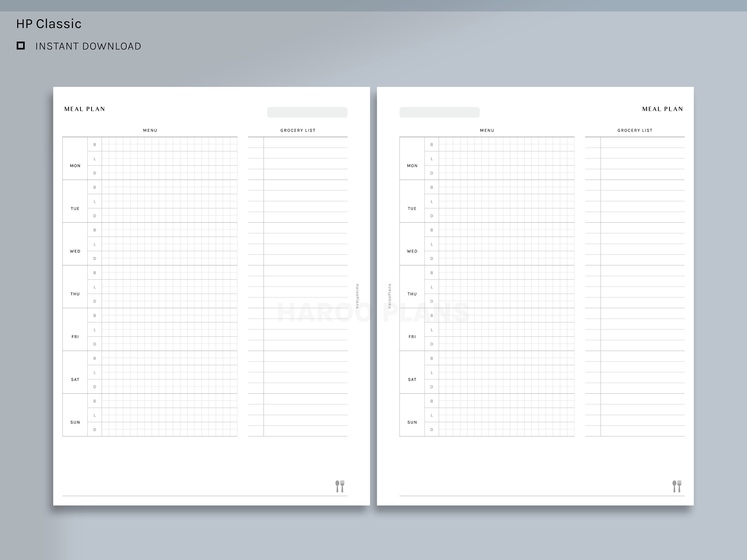Click MEAL PLAN heading on left page
747x560 pixels.
coord(85,109)
